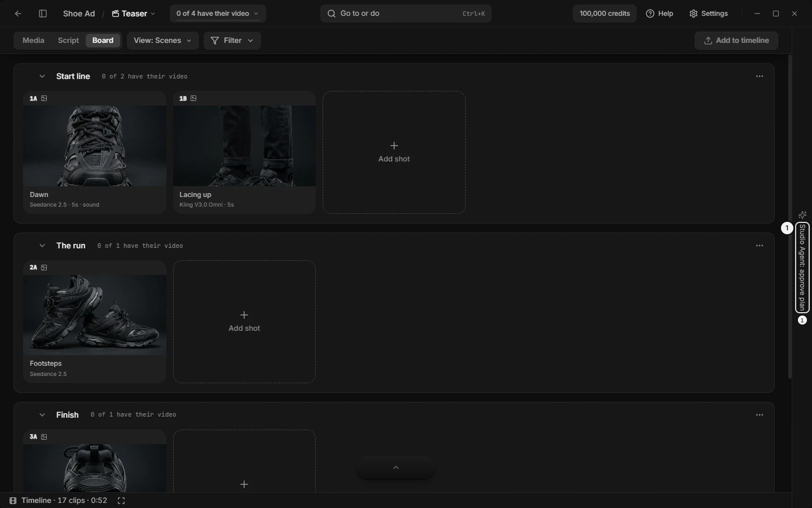
Task: Click the image icon on shot 2A
Action: point(44,268)
